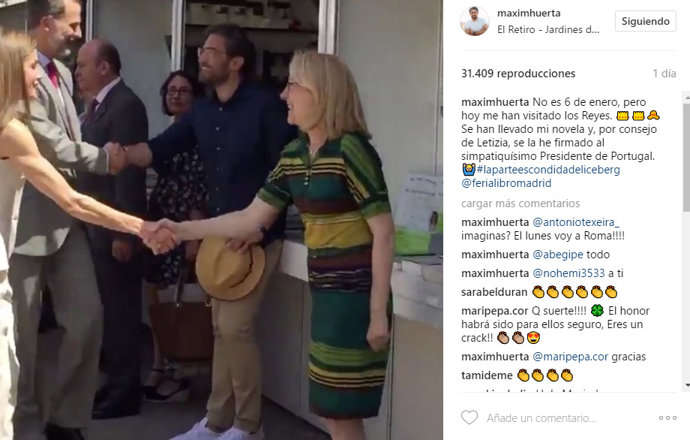Play the video of the handshake
The image size is (690, 440).
pos(221,220)
